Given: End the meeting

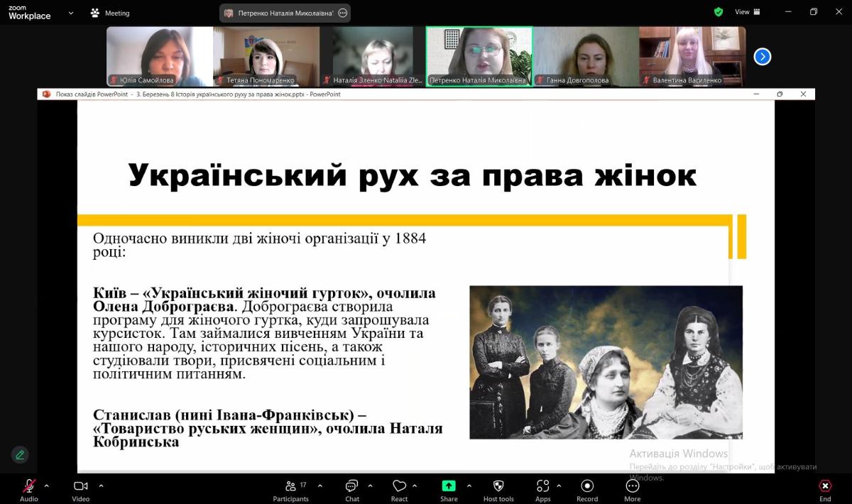Looking at the screenshot, I should (x=825, y=487).
